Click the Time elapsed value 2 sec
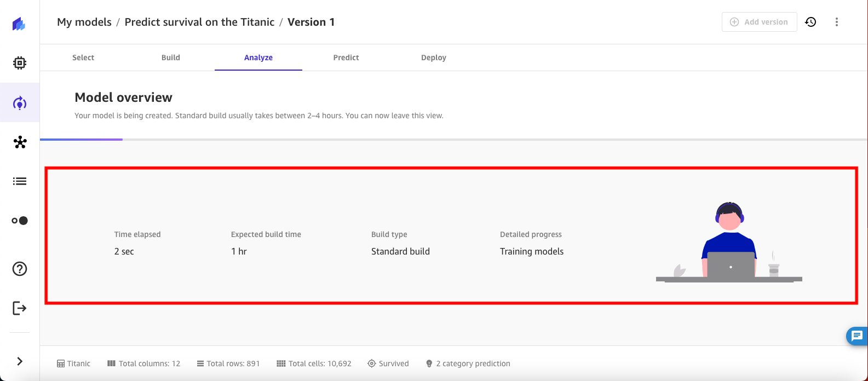868x381 pixels. tap(124, 251)
